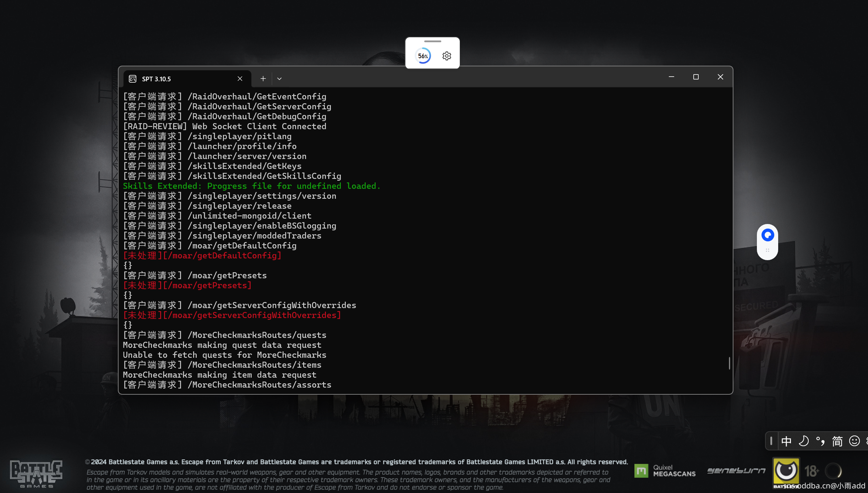Toggle the half-width moon icon in IME bar

point(803,441)
